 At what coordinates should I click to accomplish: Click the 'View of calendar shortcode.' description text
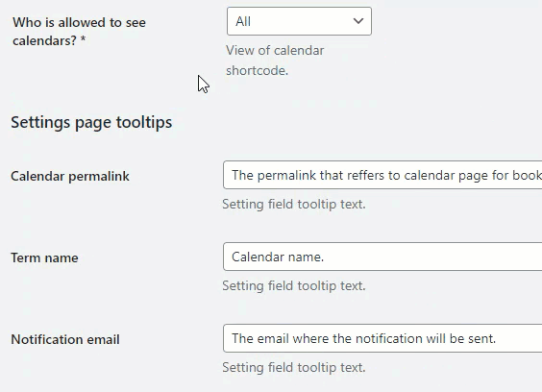275,61
